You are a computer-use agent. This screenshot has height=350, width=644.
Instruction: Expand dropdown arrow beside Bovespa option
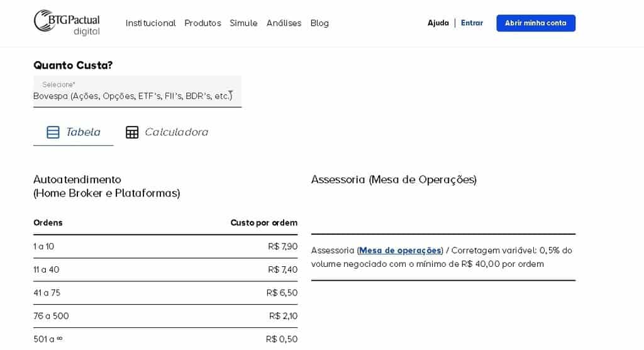coord(231,96)
